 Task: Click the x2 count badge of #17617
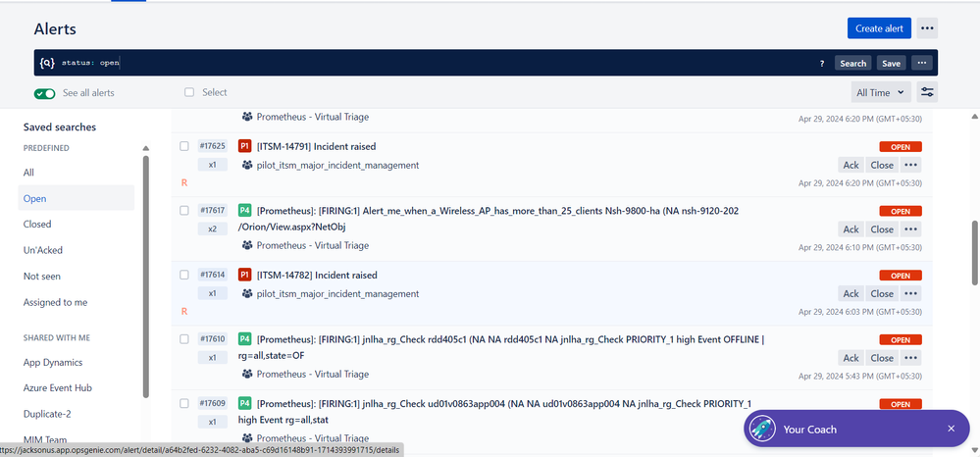click(x=213, y=229)
